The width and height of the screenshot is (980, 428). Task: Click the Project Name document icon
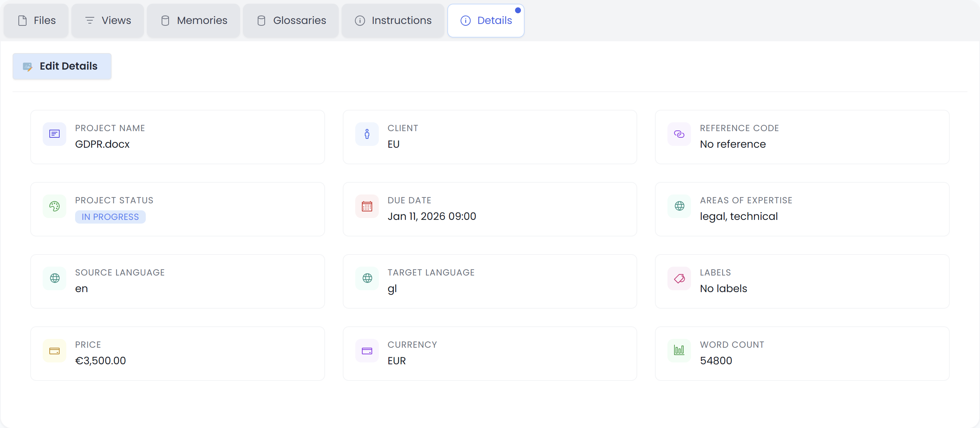click(x=54, y=134)
